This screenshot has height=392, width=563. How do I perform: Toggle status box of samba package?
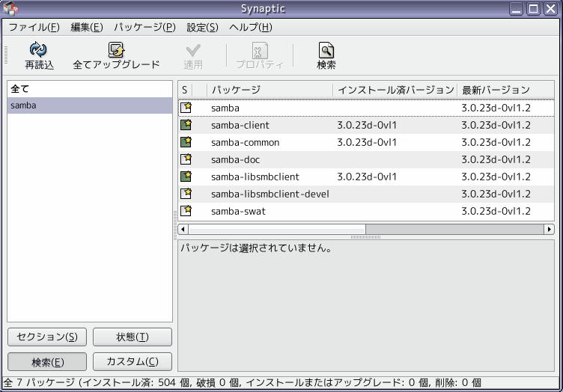[186, 107]
